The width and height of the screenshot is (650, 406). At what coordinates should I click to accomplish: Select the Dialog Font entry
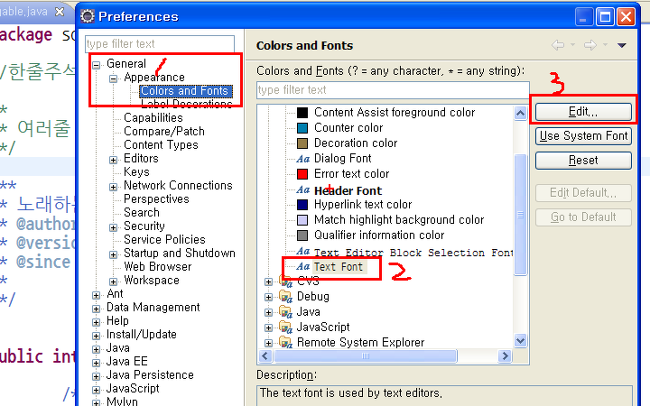coord(342,158)
